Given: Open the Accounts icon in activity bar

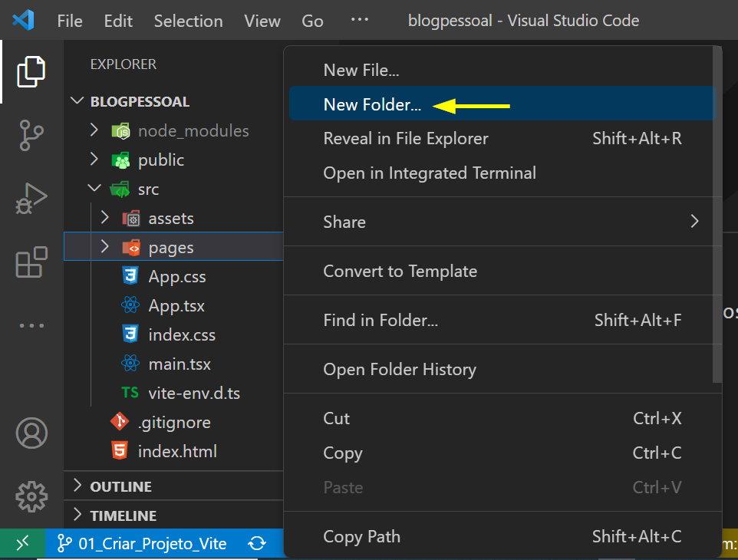Looking at the screenshot, I should (31, 433).
